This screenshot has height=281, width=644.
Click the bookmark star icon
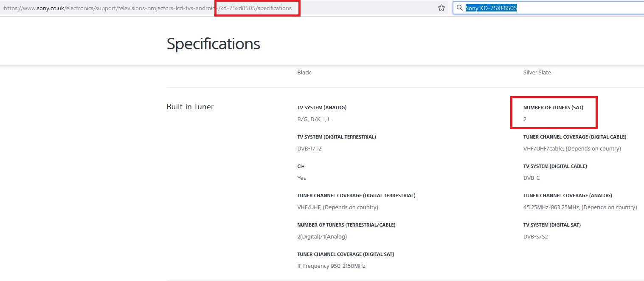point(442,8)
